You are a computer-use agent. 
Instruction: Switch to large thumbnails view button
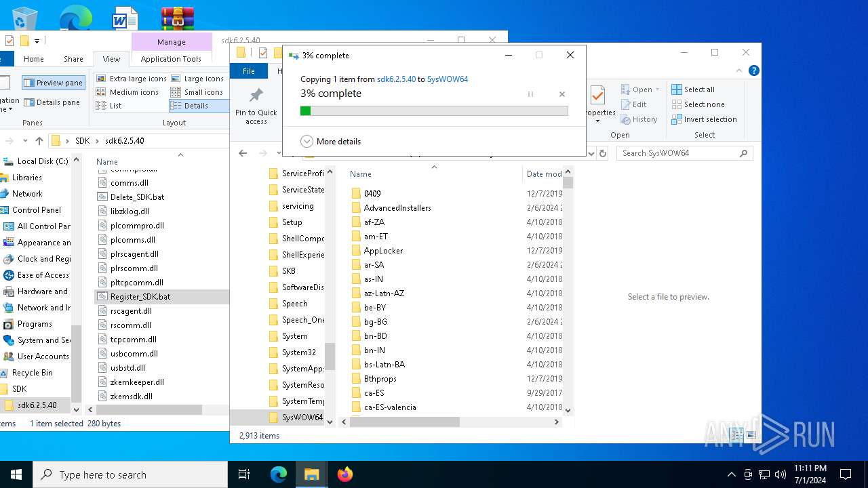click(750, 435)
